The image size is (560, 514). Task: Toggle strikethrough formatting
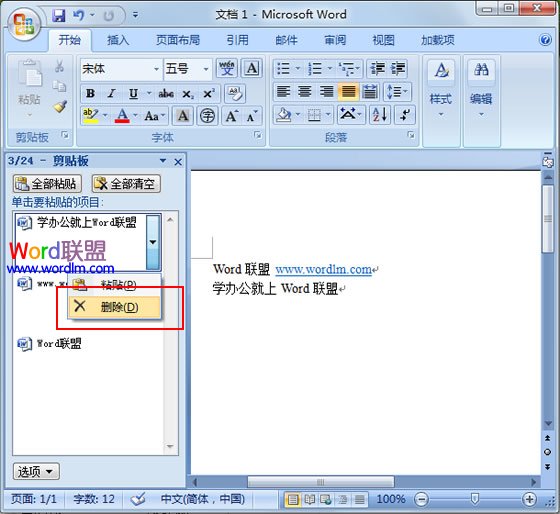(166, 94)
